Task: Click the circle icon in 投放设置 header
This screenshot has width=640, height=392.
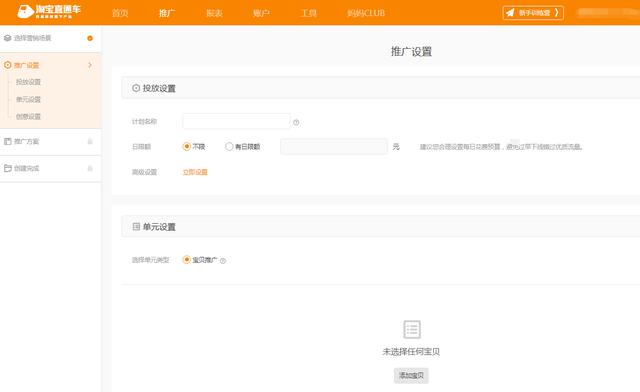Action: click(x=136, y=88)
